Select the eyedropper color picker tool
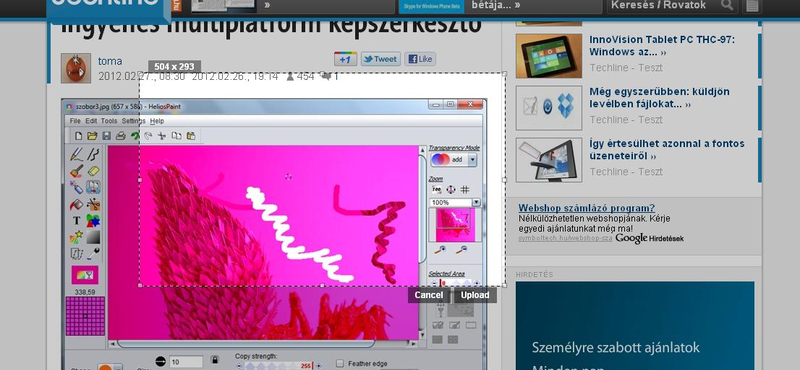The image size is (800, 370). 93,254
